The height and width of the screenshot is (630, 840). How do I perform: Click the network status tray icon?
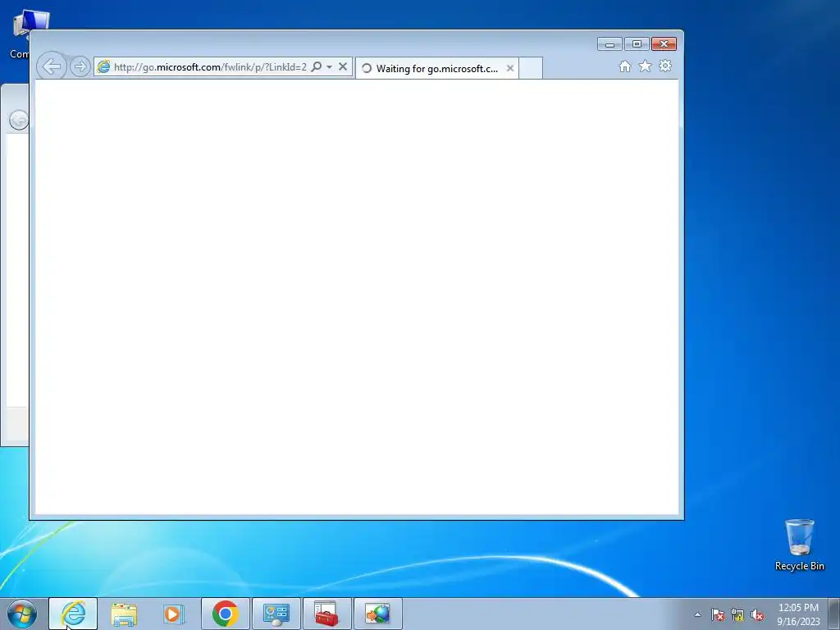tap(737, 615)
